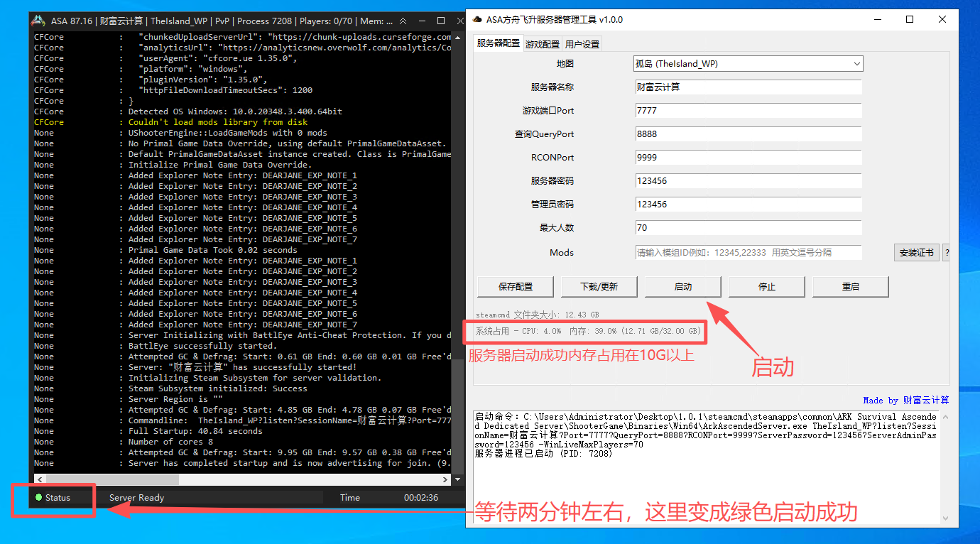The image size is (980, 544).
Task: Click the up arrow of the 启动命令 log scrollbar
Action: [944, 417]
